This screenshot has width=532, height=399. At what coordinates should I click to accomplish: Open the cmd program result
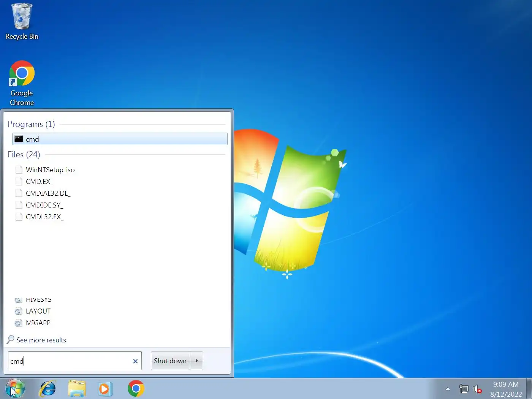tap(120, 139)
